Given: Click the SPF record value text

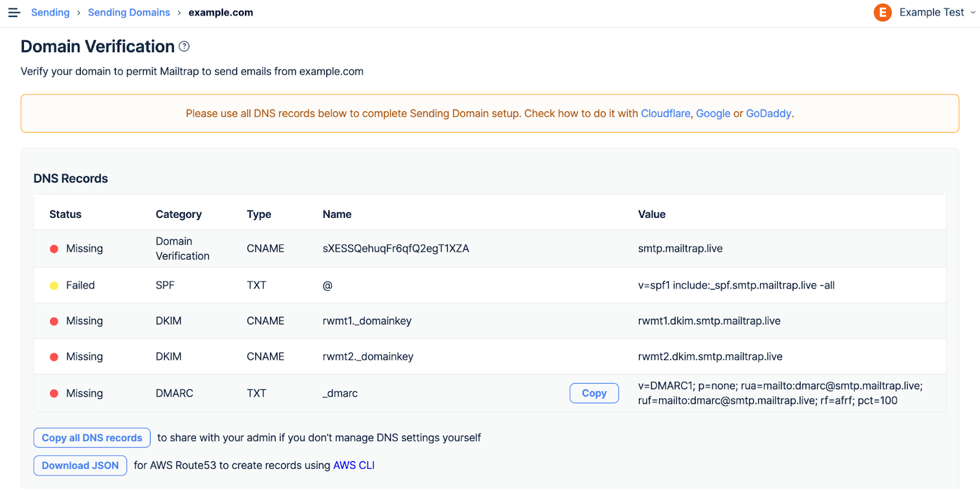Looking at the screenshot, I should tap(736, 285).
